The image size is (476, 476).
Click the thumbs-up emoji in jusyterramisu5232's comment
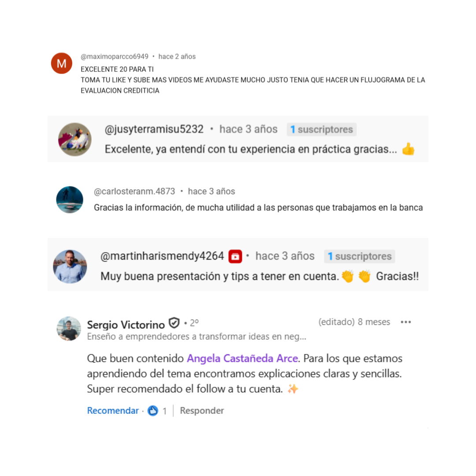(x=408, y=149)
